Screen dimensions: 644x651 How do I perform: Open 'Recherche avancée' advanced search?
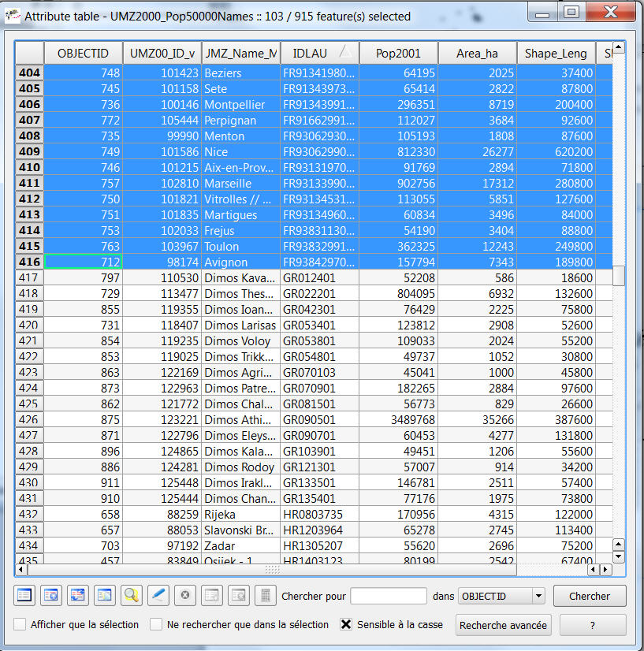pyautogui.click(x=503, y=625)
